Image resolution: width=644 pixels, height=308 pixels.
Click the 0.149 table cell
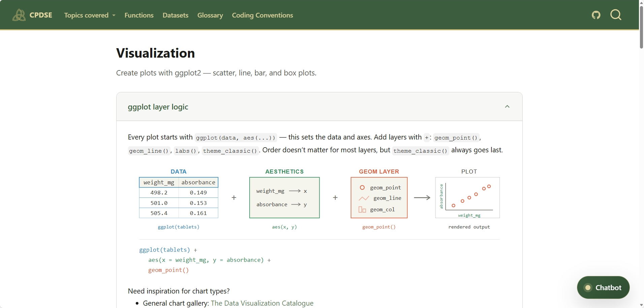pos(198,192)
